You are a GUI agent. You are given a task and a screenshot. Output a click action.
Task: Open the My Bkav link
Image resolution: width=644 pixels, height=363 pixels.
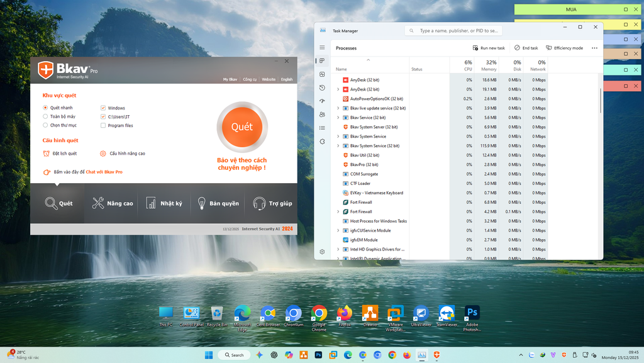click(x=230, y=79)
